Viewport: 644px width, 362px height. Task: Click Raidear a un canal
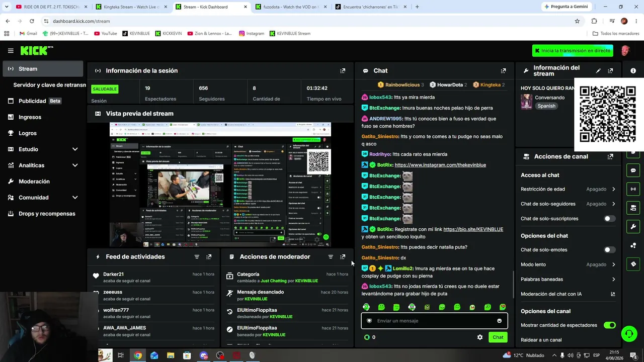(x=541, y=340)
